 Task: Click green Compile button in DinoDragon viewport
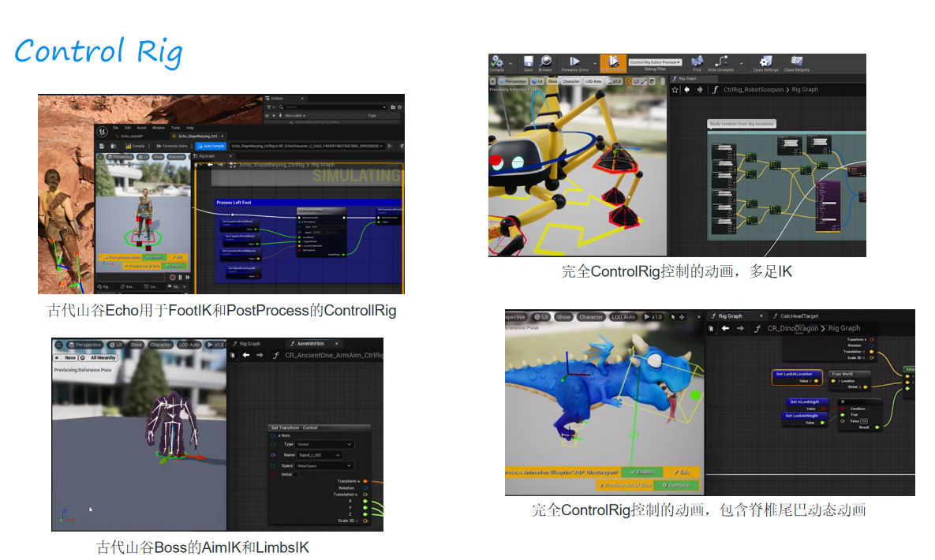675,485
